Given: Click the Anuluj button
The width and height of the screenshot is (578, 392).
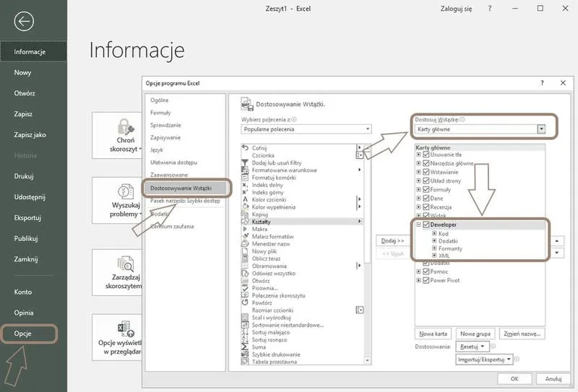Looking at the screenshot, I should point(553,379).
